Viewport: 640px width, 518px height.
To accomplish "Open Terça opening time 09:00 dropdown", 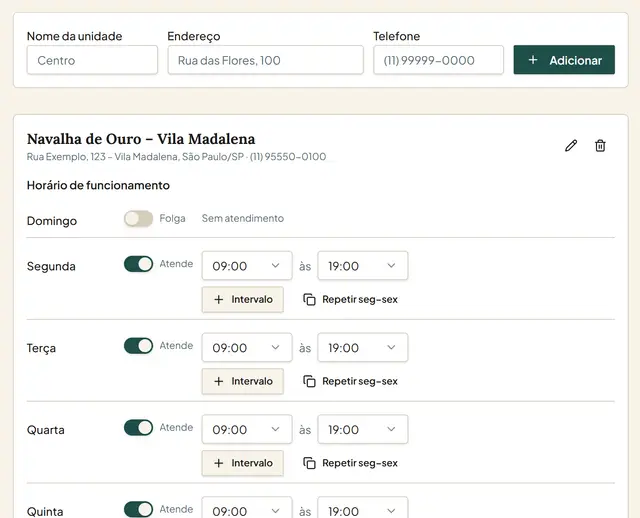I will (247, 347).
